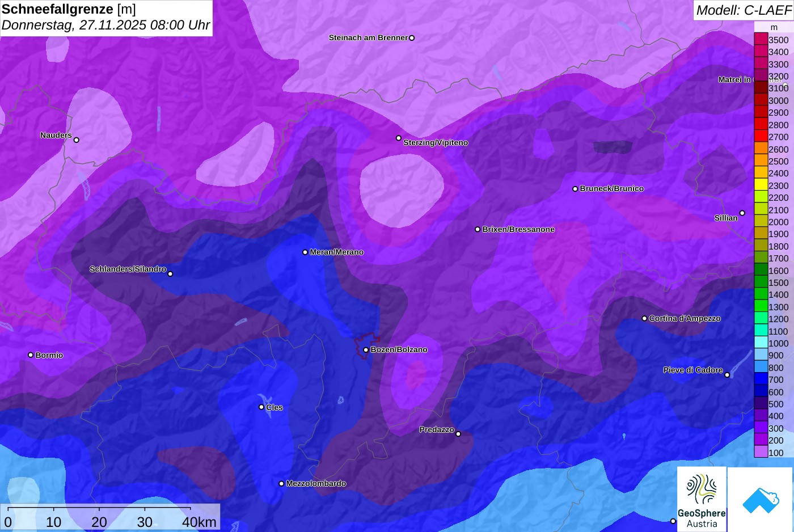794x532 pixels.
Task: Select the red 2800 m legend swatch
Action: (761, 124)
